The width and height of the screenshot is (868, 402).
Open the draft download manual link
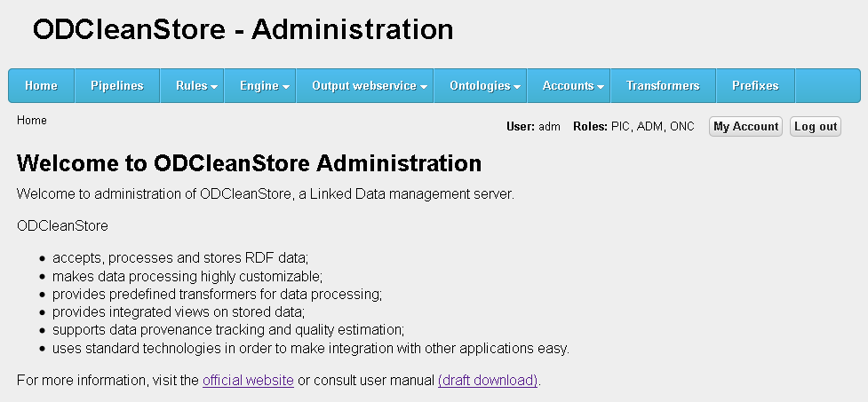pyautogui.click(x=488, y=381)
